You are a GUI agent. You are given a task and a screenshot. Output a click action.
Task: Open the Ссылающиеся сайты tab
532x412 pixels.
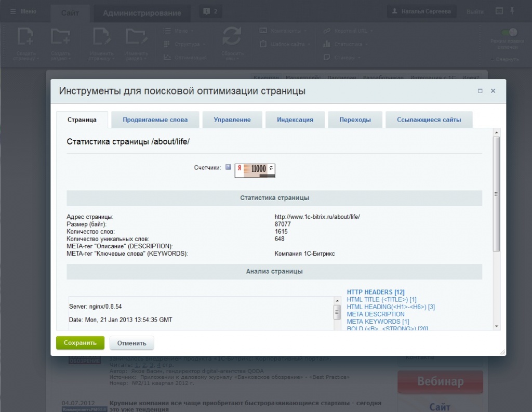coord(429,120)
